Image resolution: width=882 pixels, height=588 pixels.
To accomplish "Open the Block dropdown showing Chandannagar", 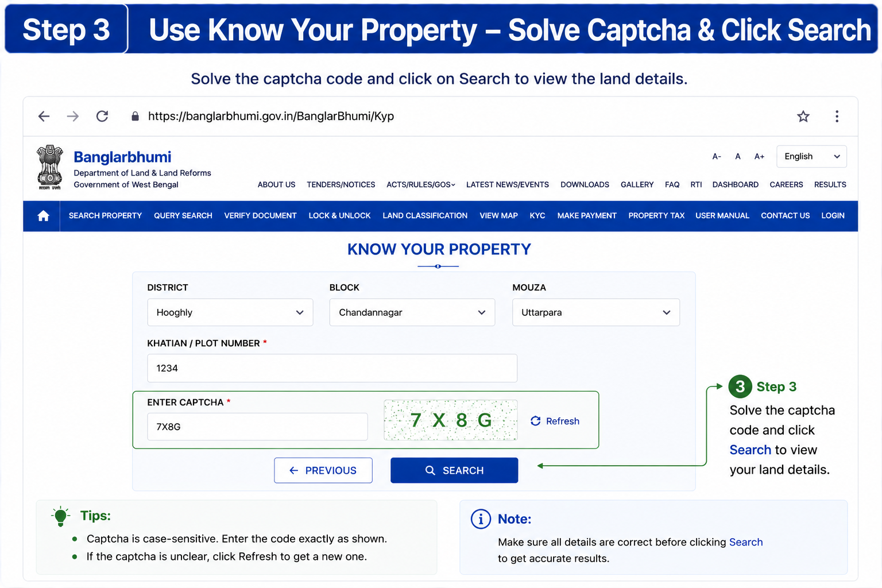I will (412, 312).
